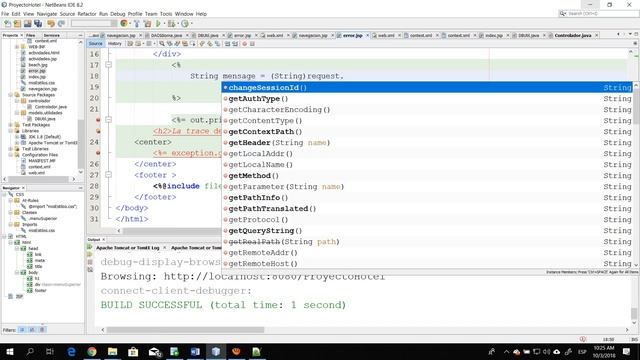Viewport: 640px width, 360px height.
Task: Click the New File toolbar icon
Action: (x=7, y=24)
